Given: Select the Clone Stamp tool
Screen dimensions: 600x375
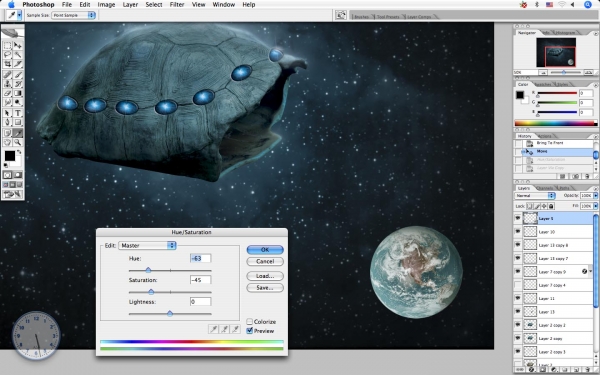Looking at the screenshot, I should click(x=7, y=84).
